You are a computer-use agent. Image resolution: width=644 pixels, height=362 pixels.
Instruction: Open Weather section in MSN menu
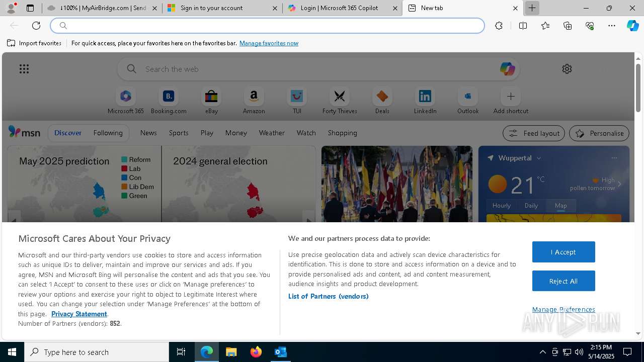coord(272,133)
